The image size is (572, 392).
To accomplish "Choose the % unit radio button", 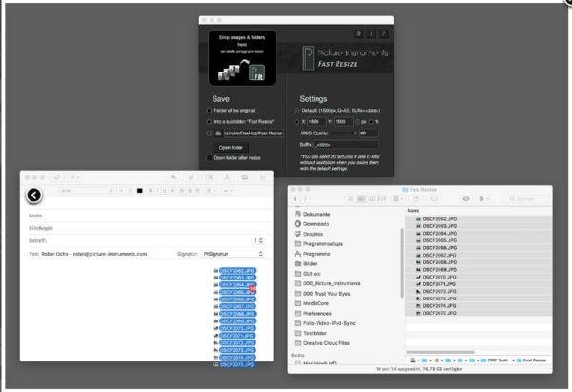I will pos(371,121).
